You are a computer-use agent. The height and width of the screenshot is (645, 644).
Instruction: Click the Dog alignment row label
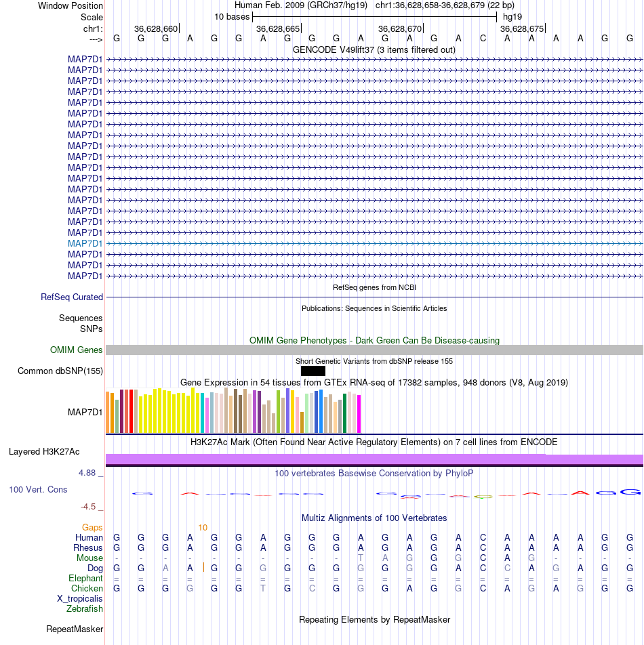click(95, 568)
